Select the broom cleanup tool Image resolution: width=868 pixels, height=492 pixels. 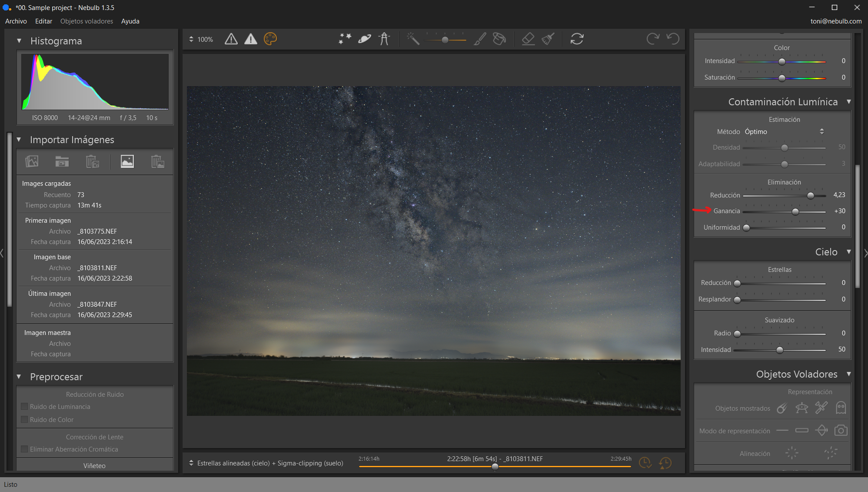[x=548, y=39]
